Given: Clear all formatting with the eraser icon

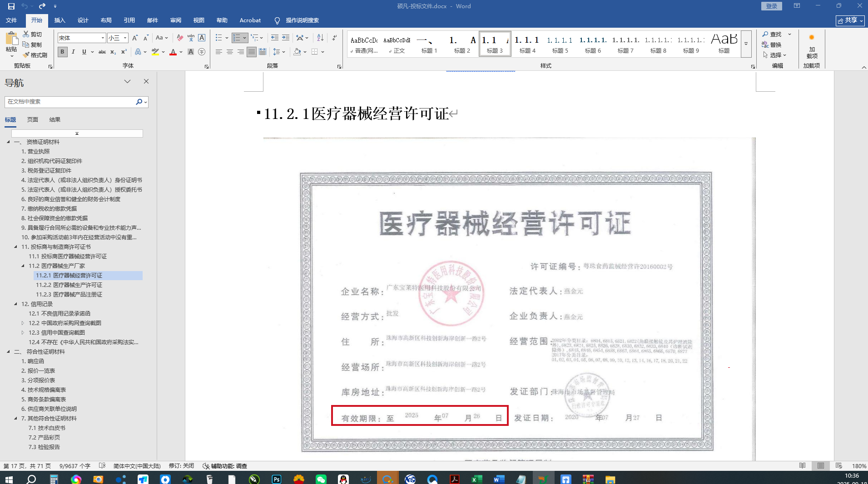Looking at the screenshot, I should click(x=180, y=38).
